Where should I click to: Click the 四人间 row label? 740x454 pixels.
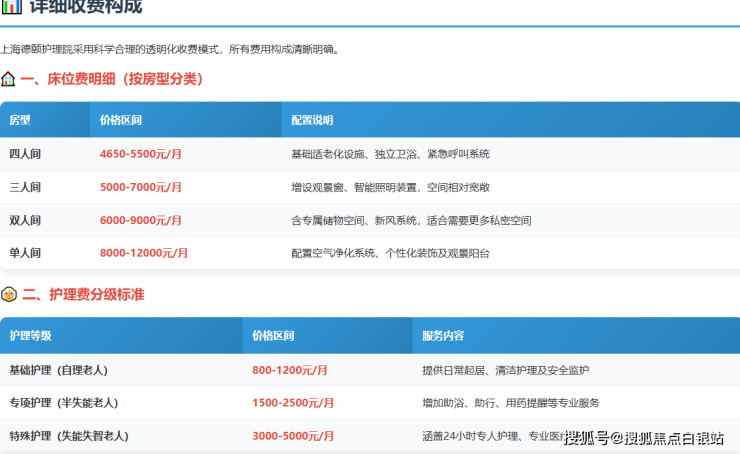pyautogui.click(x=25, y=154)
